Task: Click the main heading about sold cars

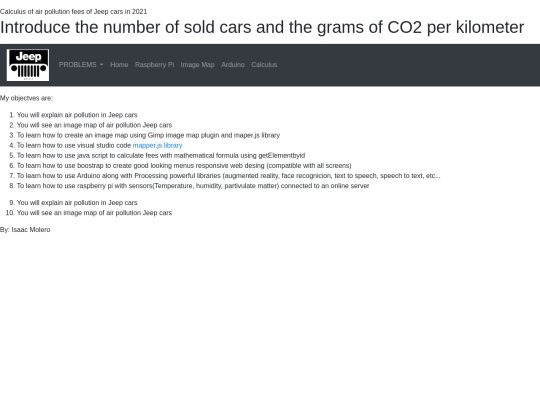Action: tap(262, 27)
